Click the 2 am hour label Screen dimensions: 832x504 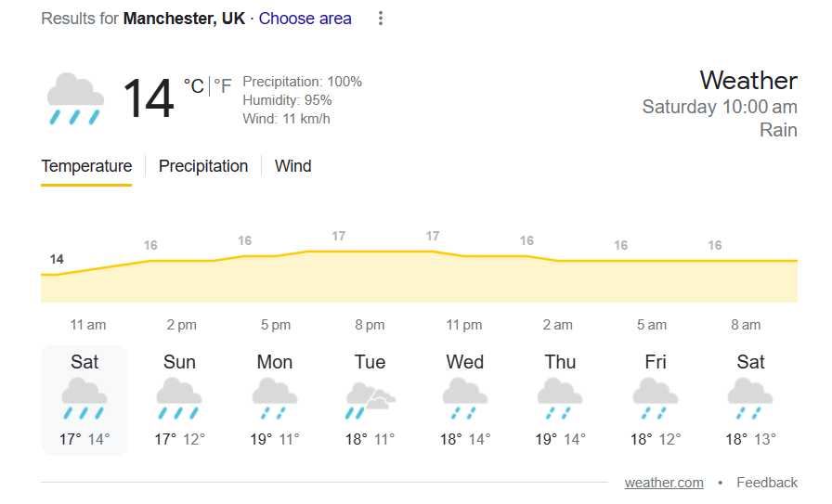558,325
